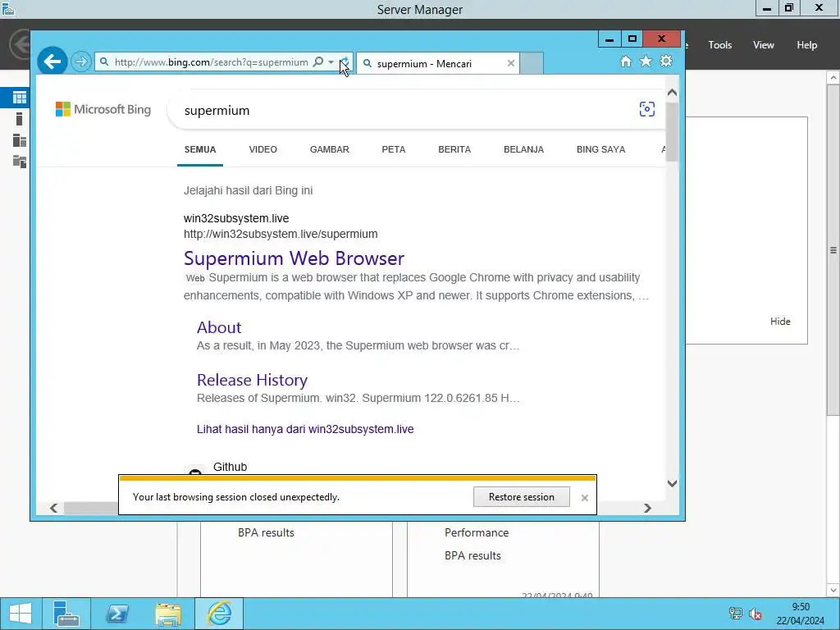Switch to the BERITA results tab

point(454,149)
